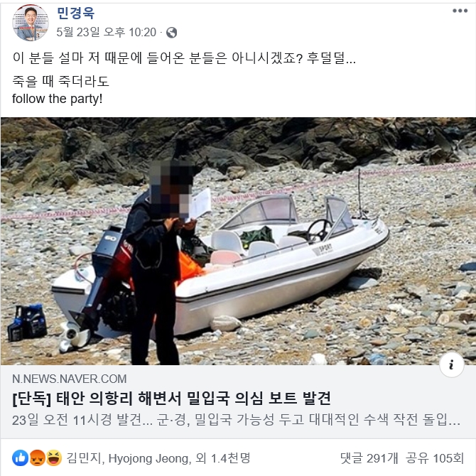This screenshot has height=476, width=476.
Task: Click reactor name 김민지
Action: click(x=84, y=458)
